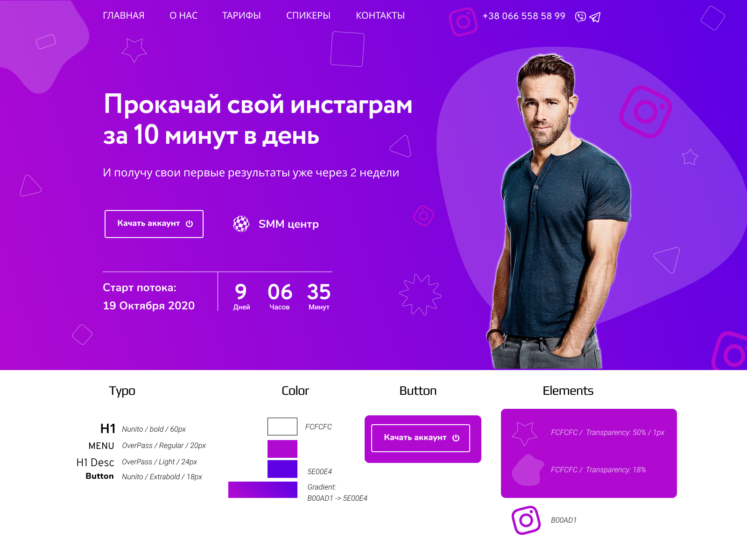Select the white FCFCFC color swatch
This screenshot has height=560, width=747.
tap(282, 427)
